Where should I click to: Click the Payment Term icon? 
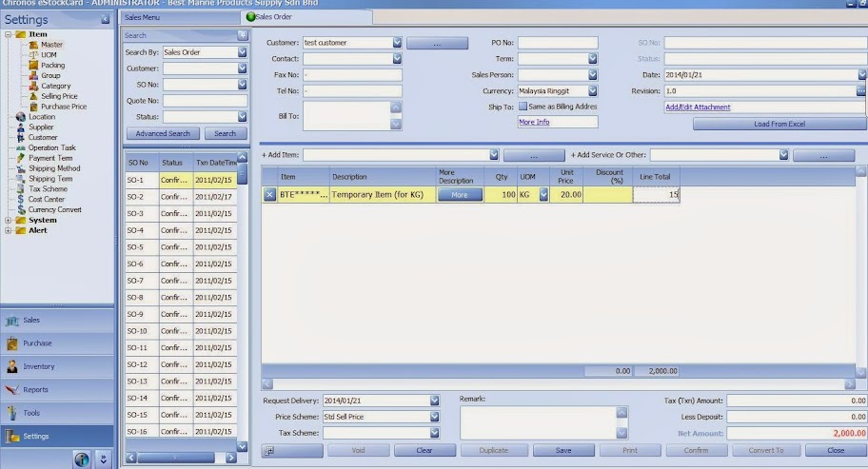point(21,158)
